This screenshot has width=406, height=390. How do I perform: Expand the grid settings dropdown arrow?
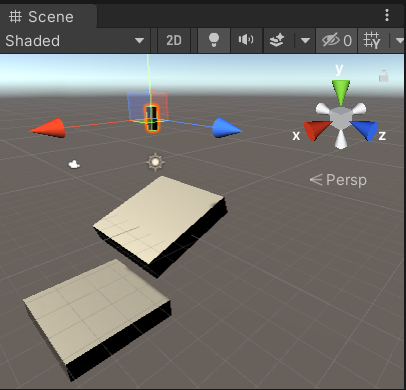[399, 41]
